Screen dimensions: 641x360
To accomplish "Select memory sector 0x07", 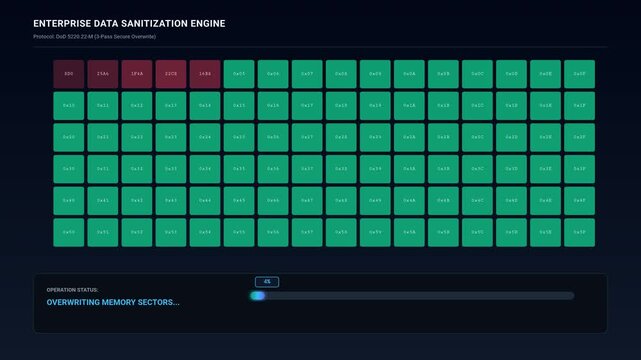I will pyautogui.click(x=307, y=74).
